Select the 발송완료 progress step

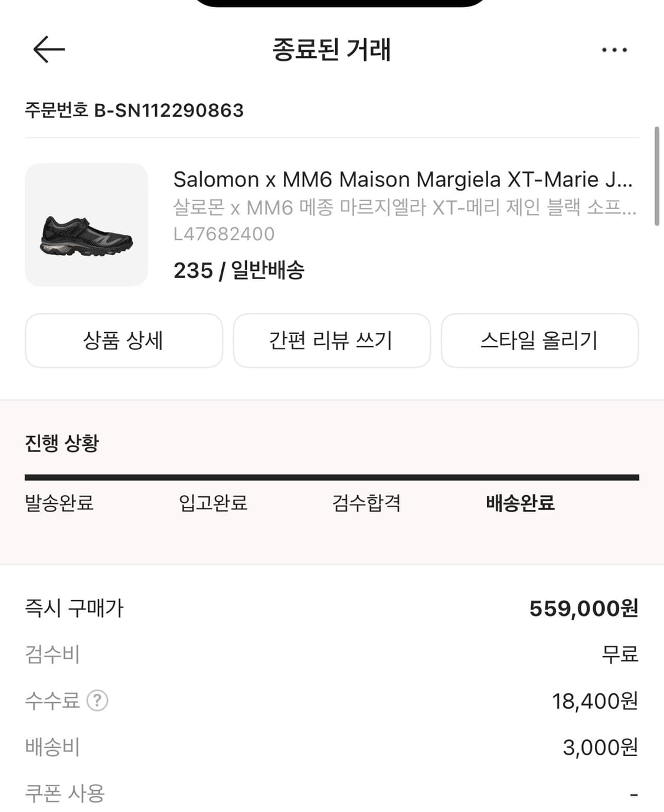(59, 503)
